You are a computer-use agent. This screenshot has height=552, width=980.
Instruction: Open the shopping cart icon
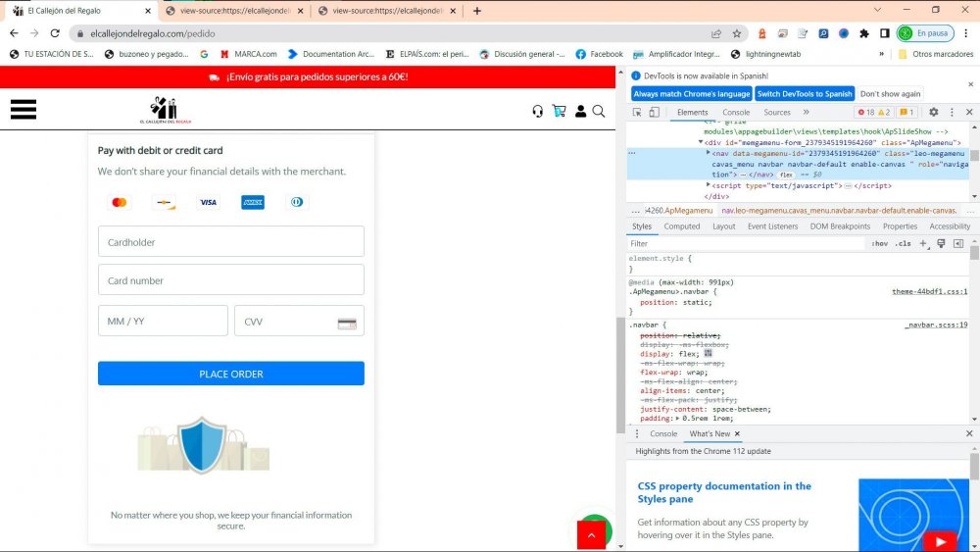point(559,111)
